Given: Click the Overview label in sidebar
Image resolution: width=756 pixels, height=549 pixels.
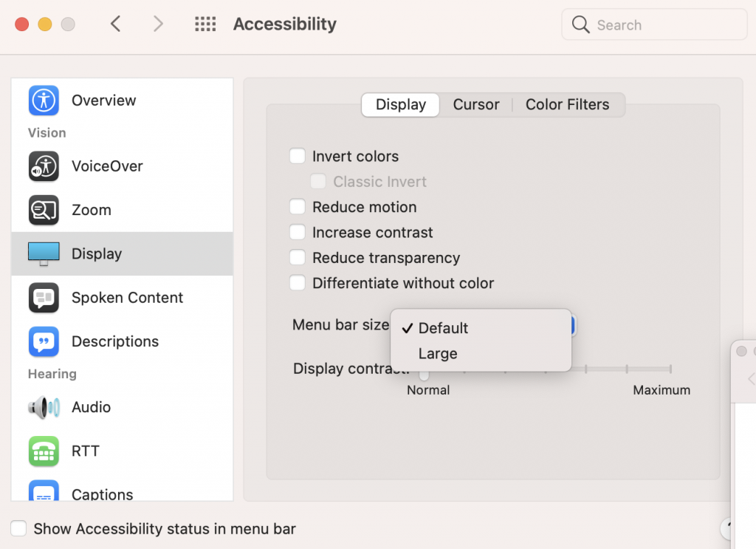Looking at the screenshot, I should [103, 100].
